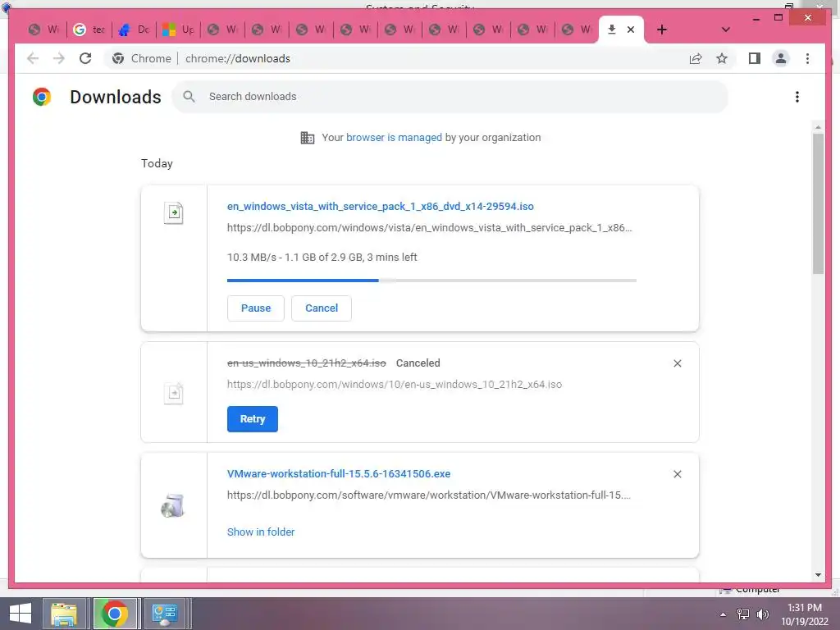Open File Explorer from the taskbar
The width and height of the screenshot is (840, 630).
(64, 614)
